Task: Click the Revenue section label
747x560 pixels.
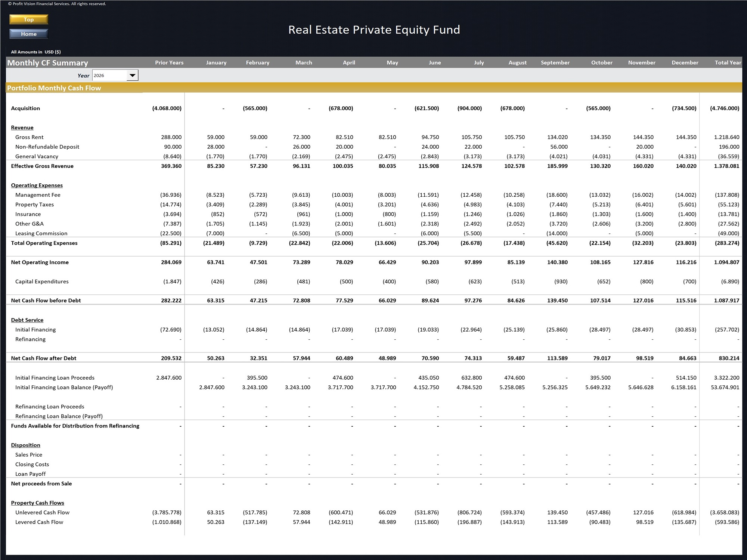Action: [x=22, y=128]
